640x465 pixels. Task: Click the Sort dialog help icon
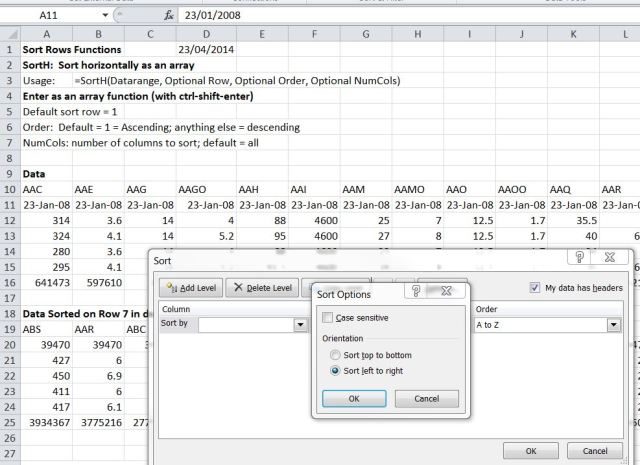click(x=580, y=259)
